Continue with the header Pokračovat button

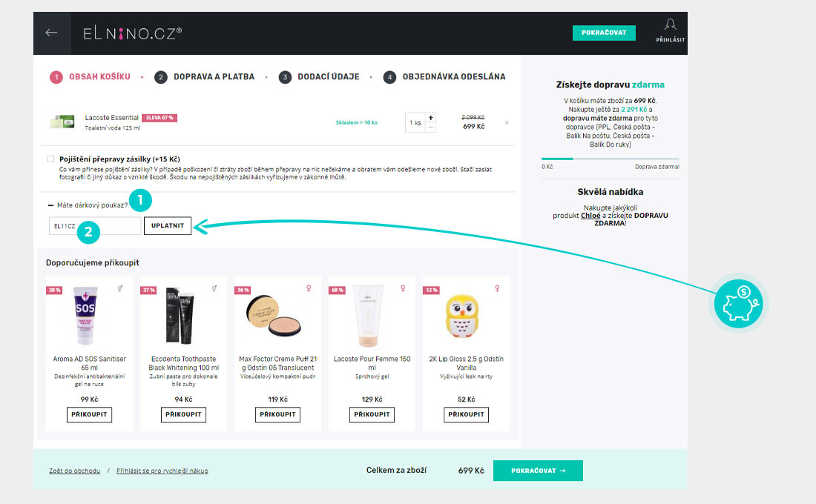point(604,33)
